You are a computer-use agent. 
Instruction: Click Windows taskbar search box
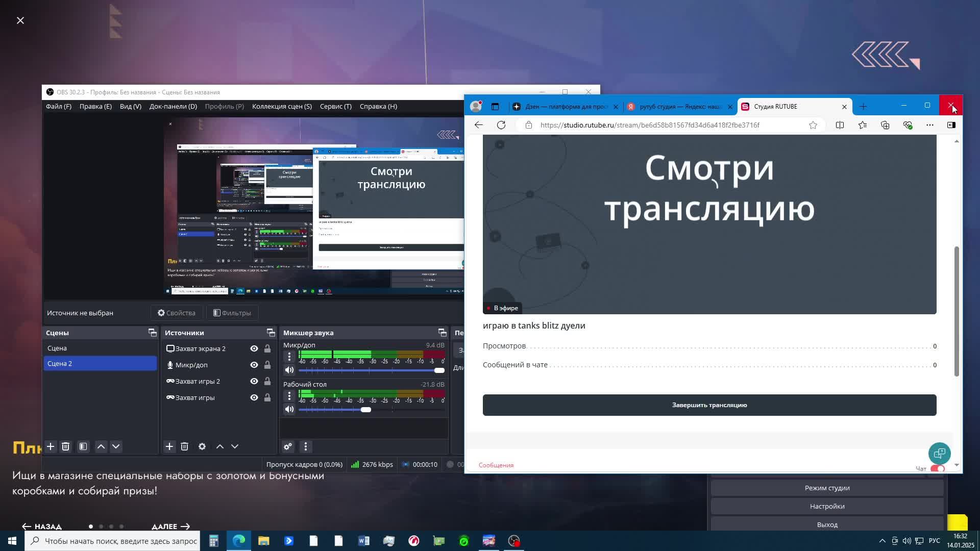112,541
